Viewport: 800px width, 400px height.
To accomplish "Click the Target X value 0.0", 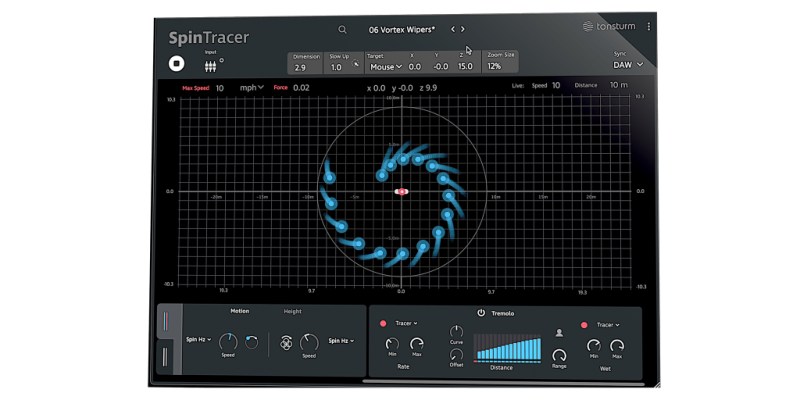I will click(415, 67).
